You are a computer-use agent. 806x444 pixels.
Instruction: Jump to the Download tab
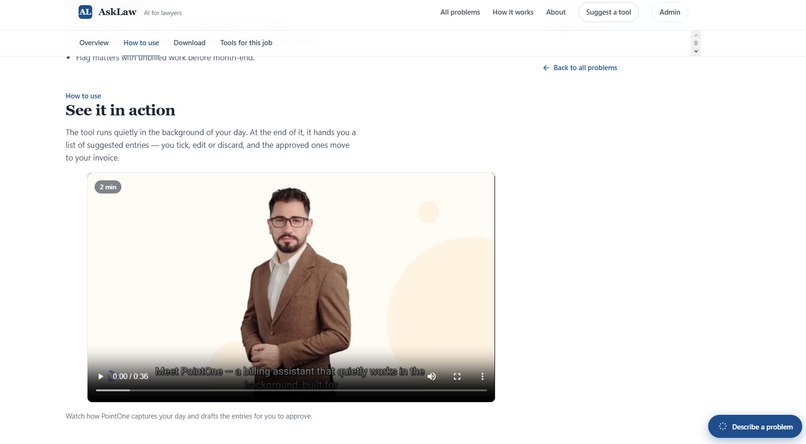pos(189,43)
